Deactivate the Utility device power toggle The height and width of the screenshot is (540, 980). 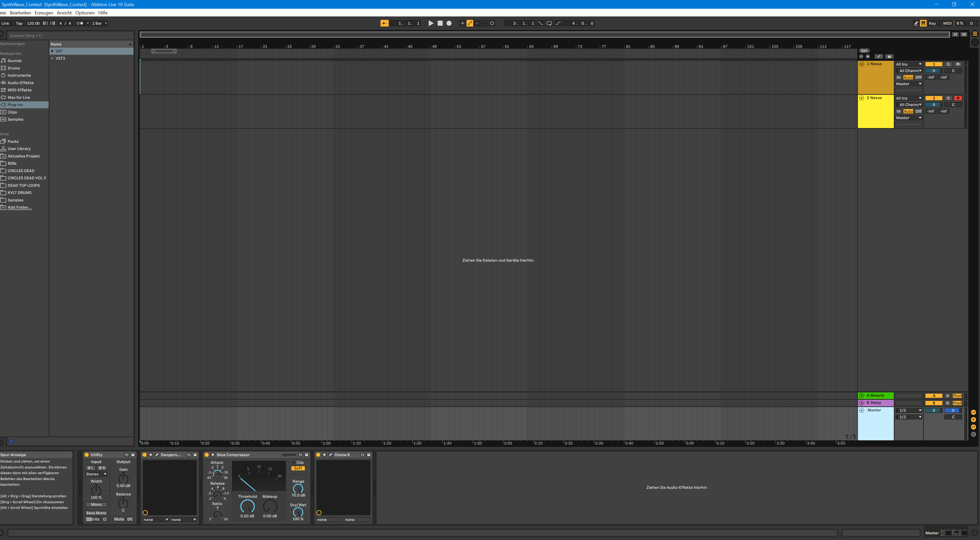pos(86,455)
